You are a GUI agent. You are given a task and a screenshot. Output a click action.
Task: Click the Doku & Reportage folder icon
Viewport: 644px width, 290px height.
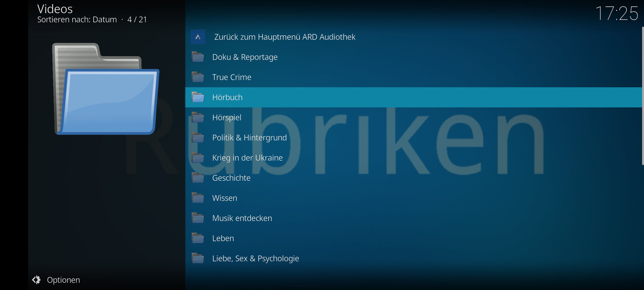point(198,57)
